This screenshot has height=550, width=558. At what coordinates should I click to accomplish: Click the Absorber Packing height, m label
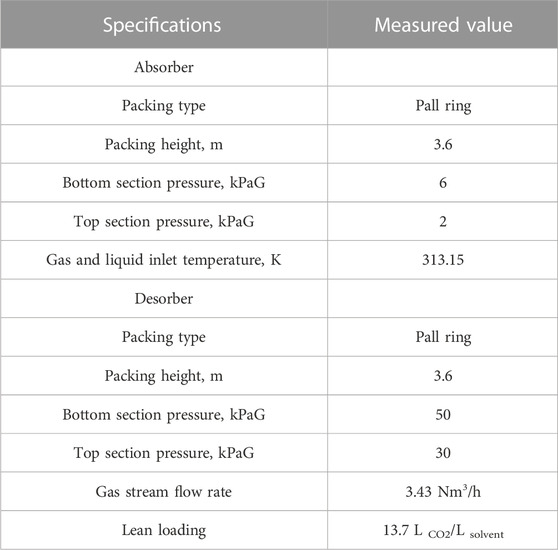tap(164, 144)
